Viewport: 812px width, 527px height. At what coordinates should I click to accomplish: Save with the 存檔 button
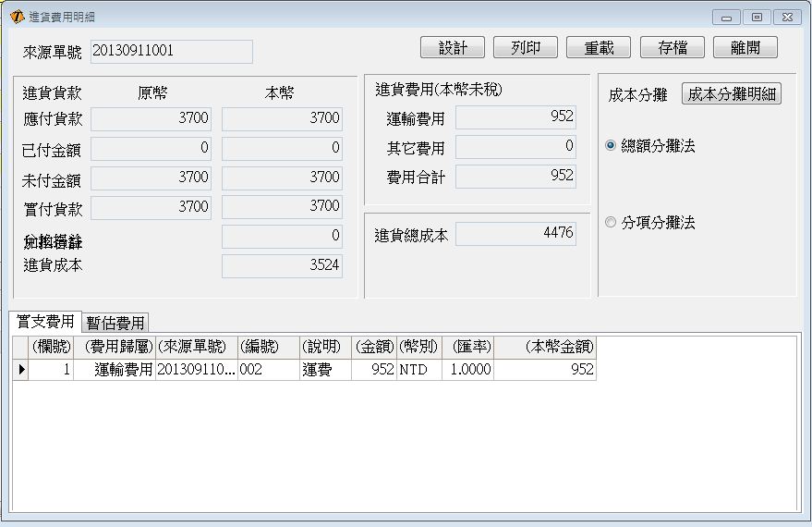tap(672, 48)
